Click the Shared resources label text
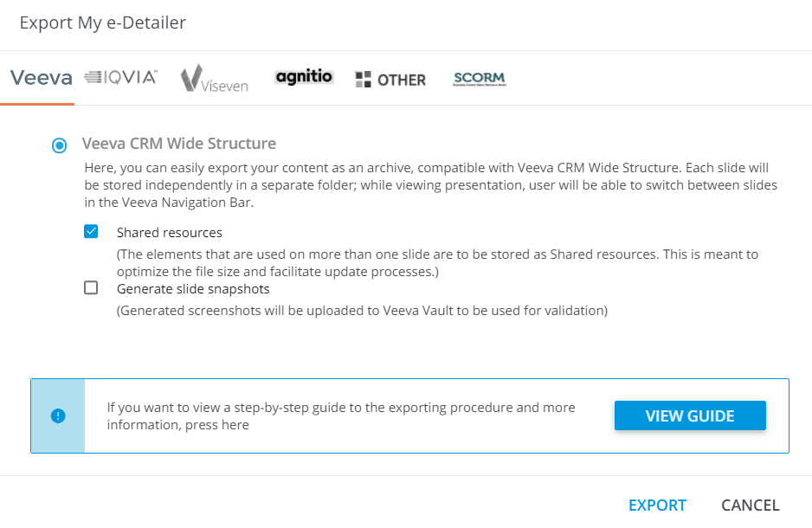812x528 pixels. pyautogui.click(x=170, y=233)
